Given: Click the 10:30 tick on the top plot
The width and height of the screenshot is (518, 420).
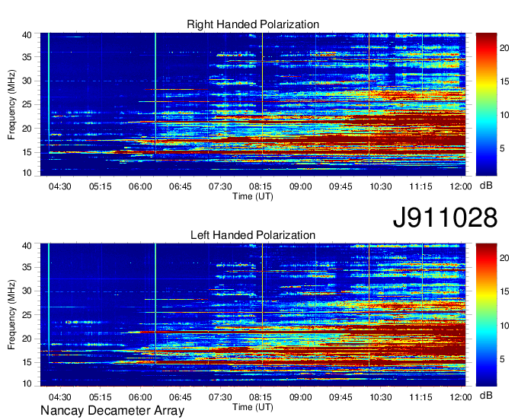Looking at the screenshot, I should 381,186.
